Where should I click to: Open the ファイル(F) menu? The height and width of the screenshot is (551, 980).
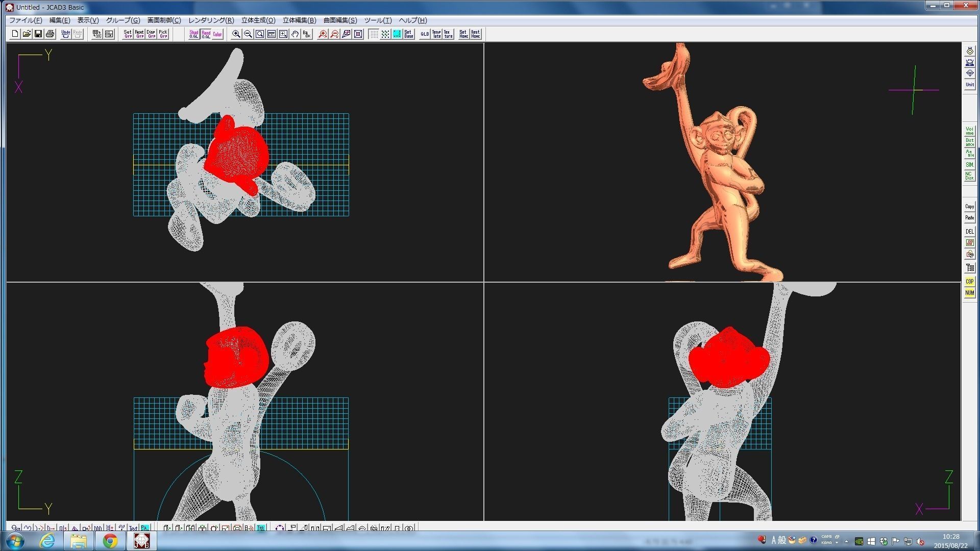point(26,20)
